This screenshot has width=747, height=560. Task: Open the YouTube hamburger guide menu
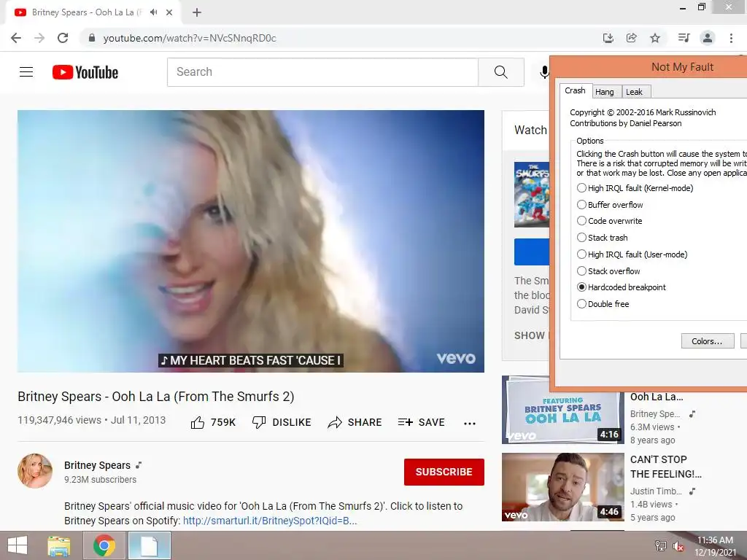(26, 72)
